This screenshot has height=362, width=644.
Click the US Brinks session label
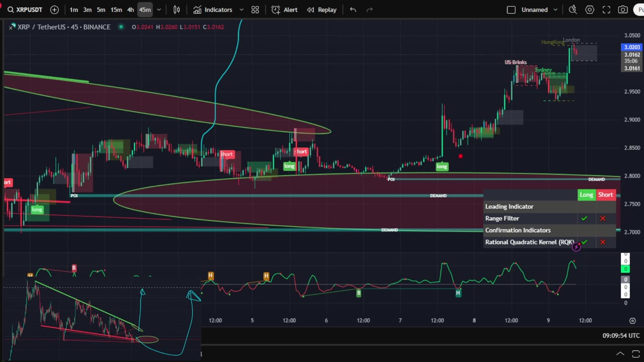click(x=516, y=62)
